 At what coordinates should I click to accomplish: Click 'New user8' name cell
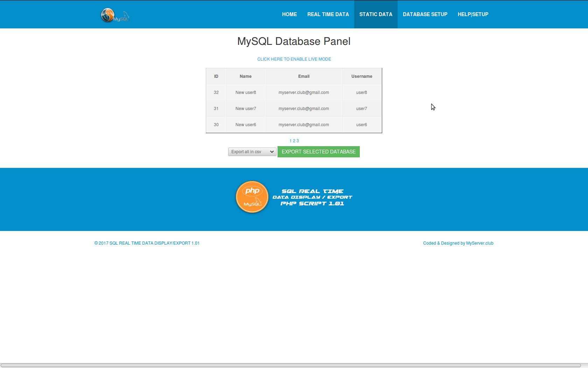click(246, 93)
